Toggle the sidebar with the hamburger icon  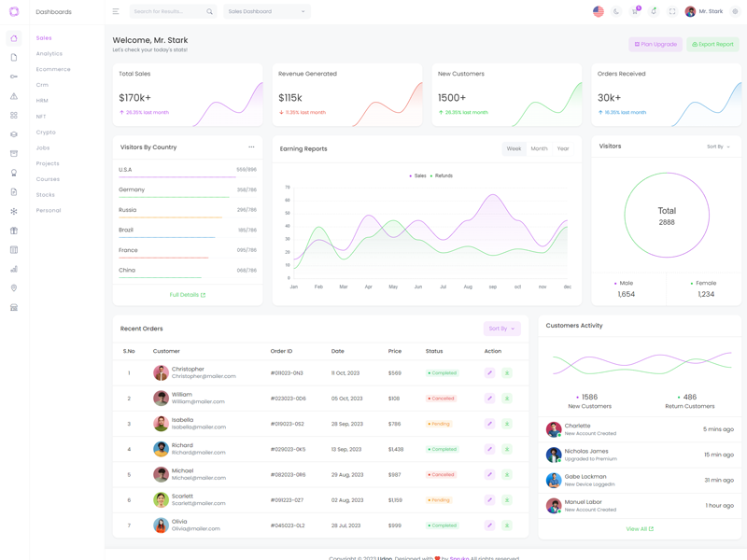tap(116, 11)
